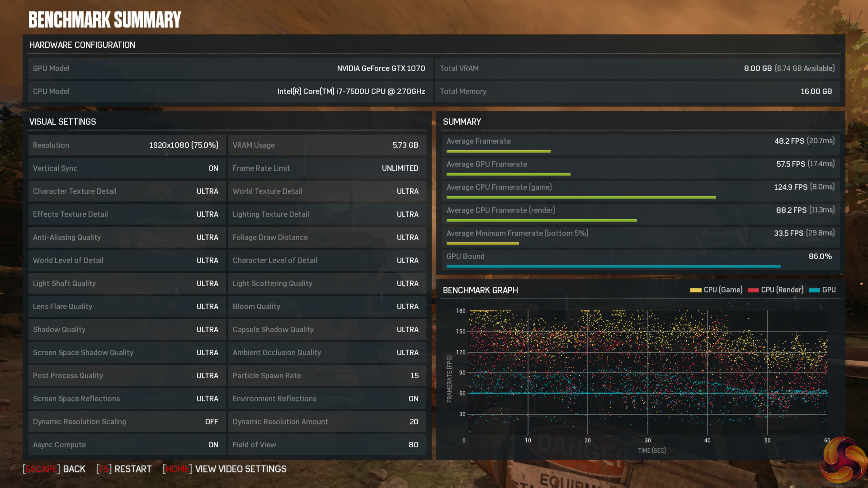Open the Frame Rate Limit UNLIMITED value
Viewport: 868px width, 488px height.
point(400,168)
